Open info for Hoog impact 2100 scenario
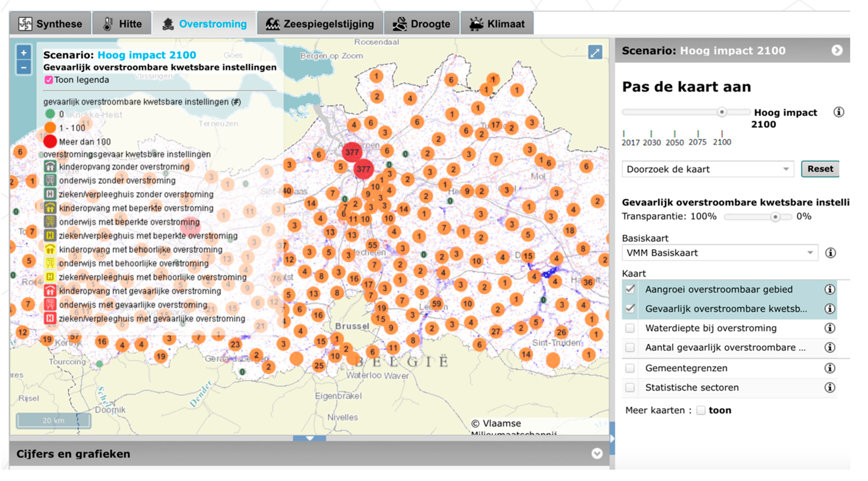 [x=838, y=112]
